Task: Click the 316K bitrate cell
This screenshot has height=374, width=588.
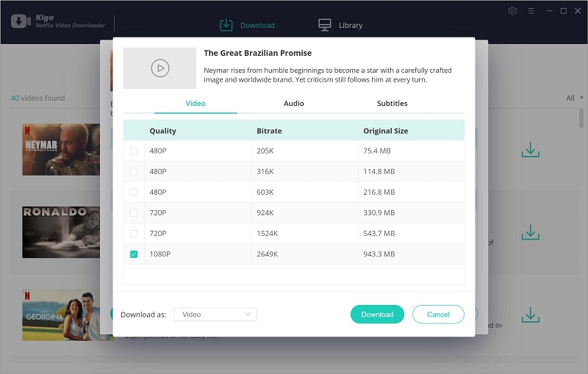Action: coord(265,171)
